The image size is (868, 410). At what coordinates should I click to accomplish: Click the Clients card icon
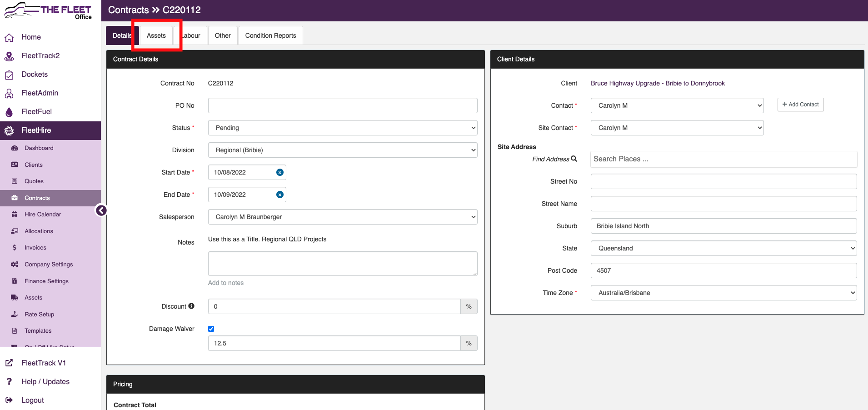point(15,165)
